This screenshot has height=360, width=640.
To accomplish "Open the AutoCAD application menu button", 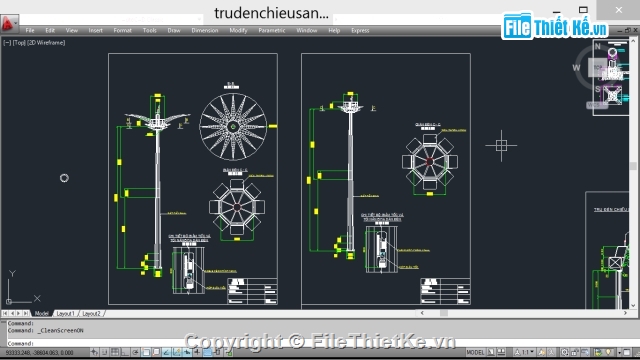I will point(9,23).
